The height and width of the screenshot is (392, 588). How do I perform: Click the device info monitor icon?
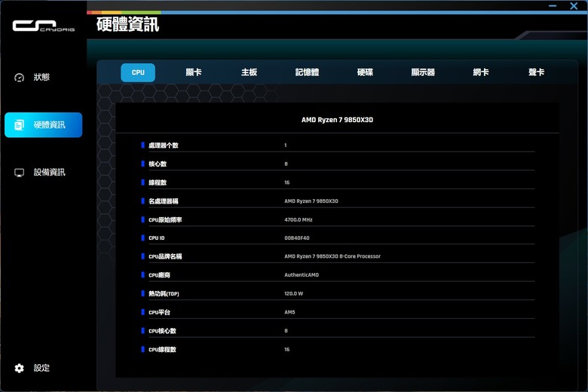pos(19,173)
